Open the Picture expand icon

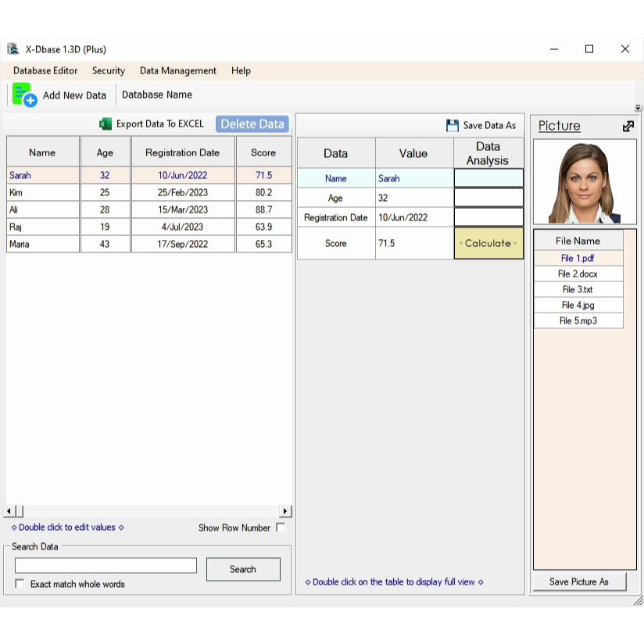click(628, 126)
